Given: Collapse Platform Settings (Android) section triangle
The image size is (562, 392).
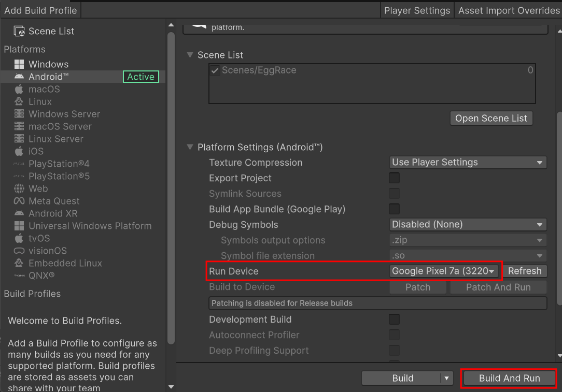Looking at the screenshot, I should (x=190, y=147).
